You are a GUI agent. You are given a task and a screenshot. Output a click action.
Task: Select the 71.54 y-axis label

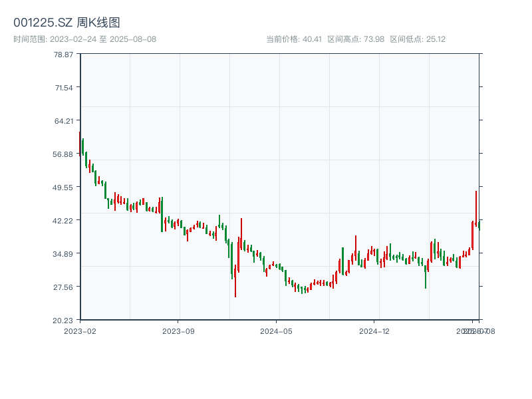pos(64,87)
